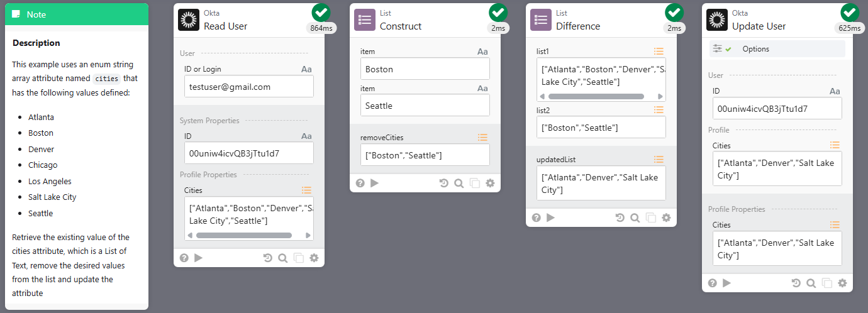The image size is (868, 313).
Task: Open settings gear on Read User card
Action: click(314, 258)
